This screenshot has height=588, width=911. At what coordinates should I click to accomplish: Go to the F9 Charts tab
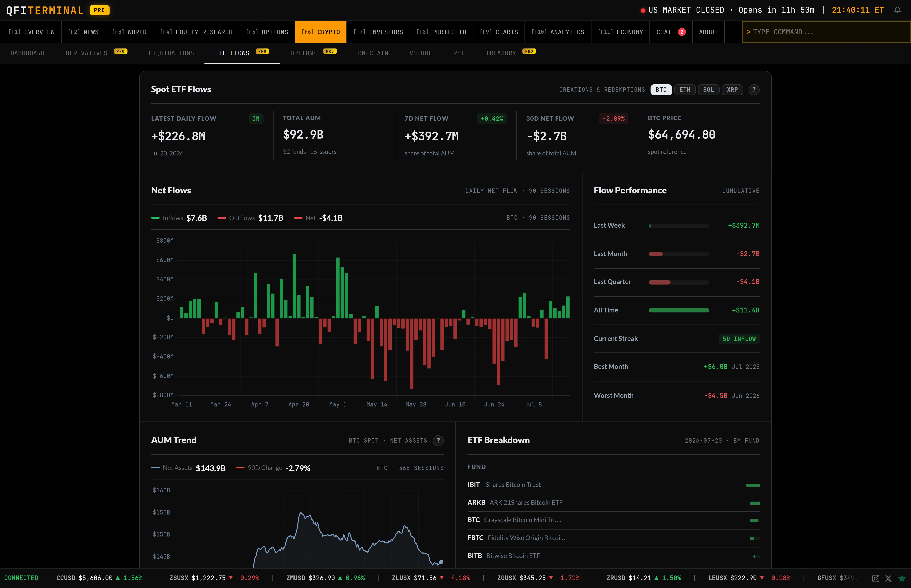coord(499,32)
